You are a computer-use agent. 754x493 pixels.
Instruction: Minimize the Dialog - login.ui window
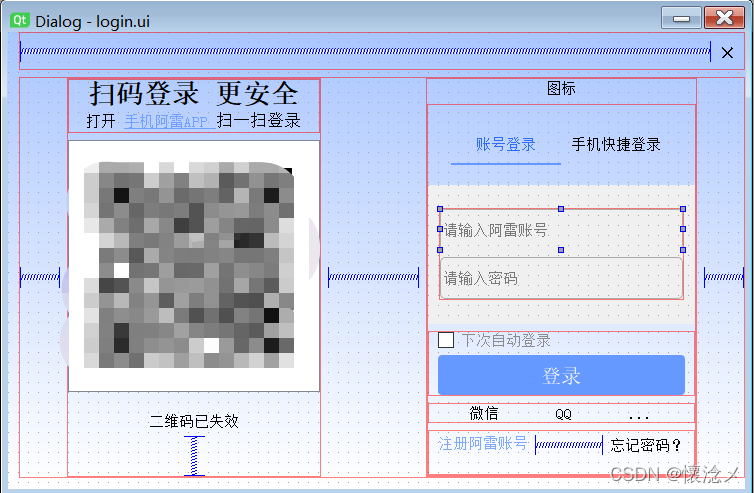pyautogui.click(x=681, y=18)
